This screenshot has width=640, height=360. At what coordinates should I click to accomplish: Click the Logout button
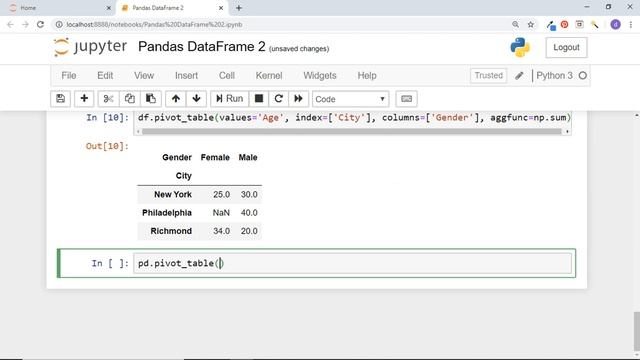(x=566, y=47)
